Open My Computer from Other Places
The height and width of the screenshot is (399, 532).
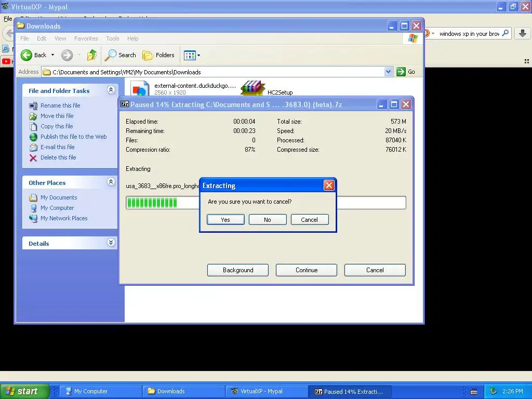(57, 208)
